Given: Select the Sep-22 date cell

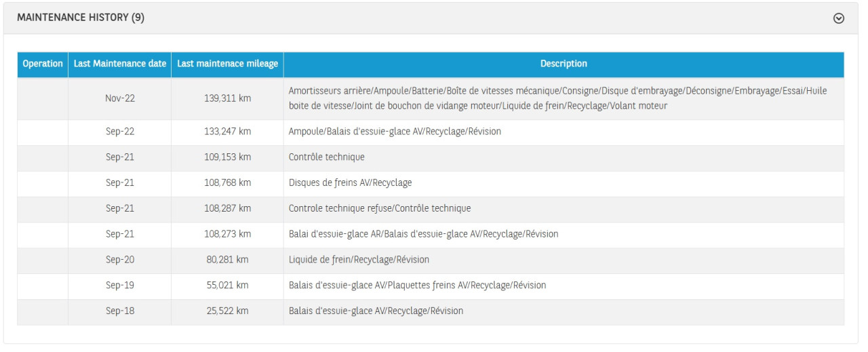Looking at the screenshot, I should pos(120,132).
